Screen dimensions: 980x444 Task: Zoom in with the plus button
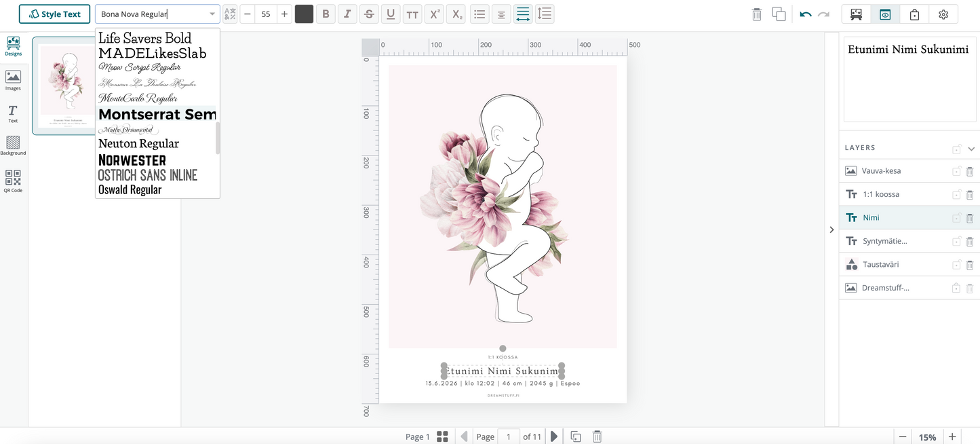952,437
